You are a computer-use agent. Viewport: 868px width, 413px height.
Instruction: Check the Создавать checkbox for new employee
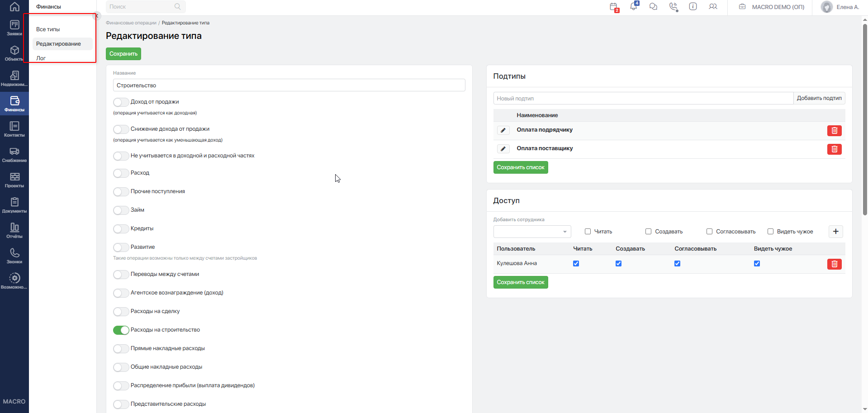648,232
